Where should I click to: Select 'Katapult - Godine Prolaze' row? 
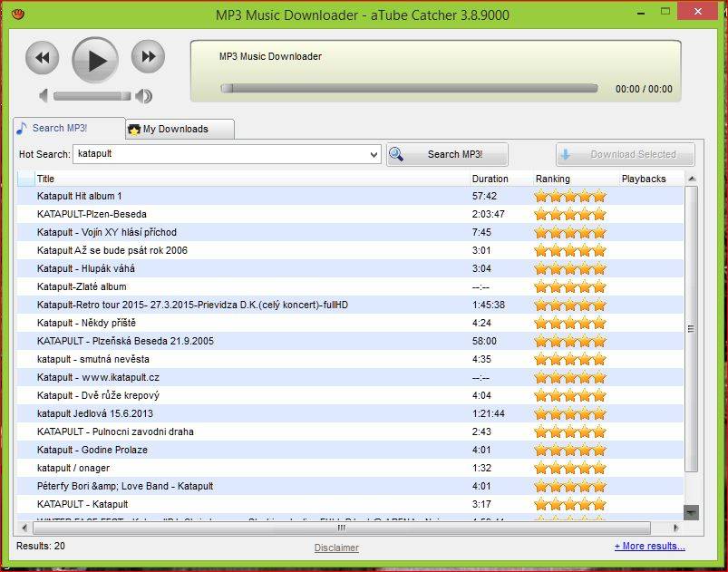pyautogui.click(x=350, y=450)
